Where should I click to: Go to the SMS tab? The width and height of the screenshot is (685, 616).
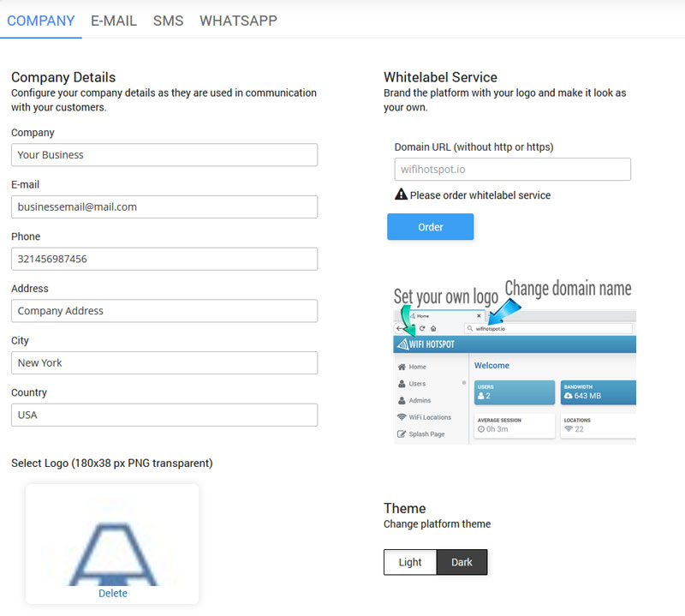tap(168, 21)
